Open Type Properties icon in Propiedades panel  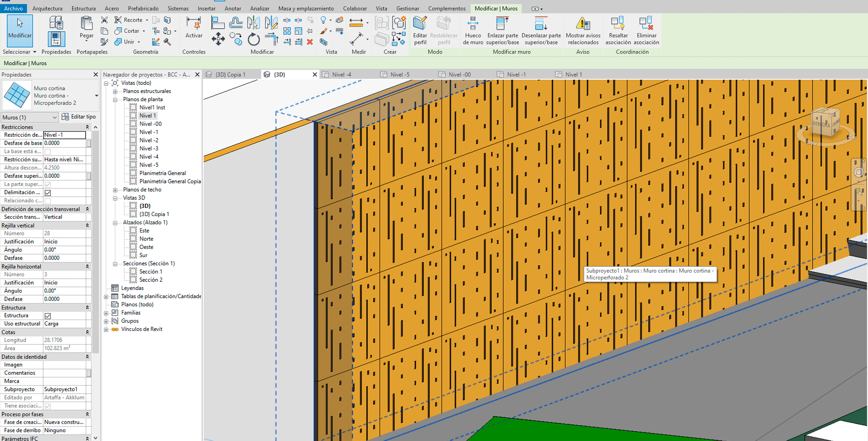[x=56, y=22]
